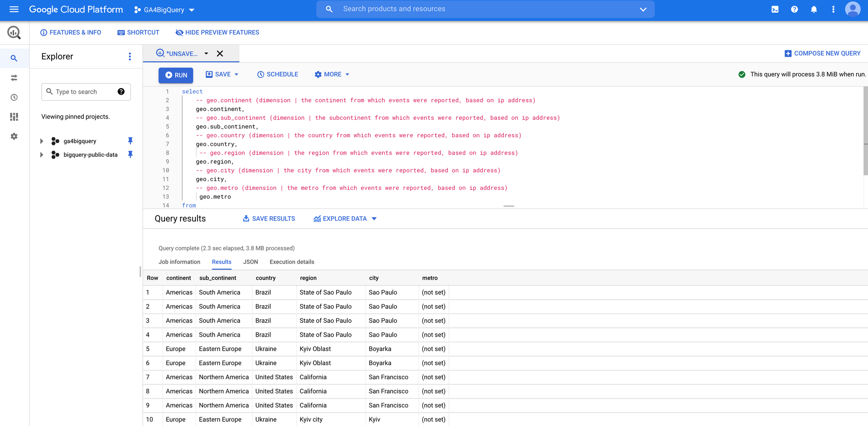Run the query
Screen dimensions: 868x426
point(176,75)
